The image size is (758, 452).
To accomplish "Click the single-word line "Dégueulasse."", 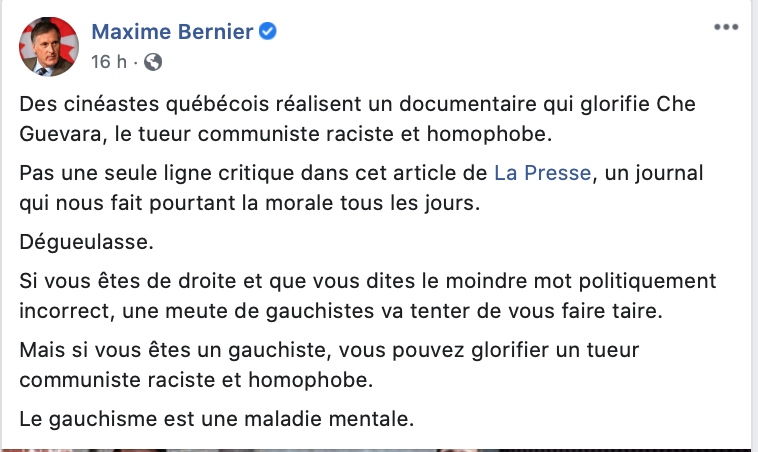I will click(87, 242).
